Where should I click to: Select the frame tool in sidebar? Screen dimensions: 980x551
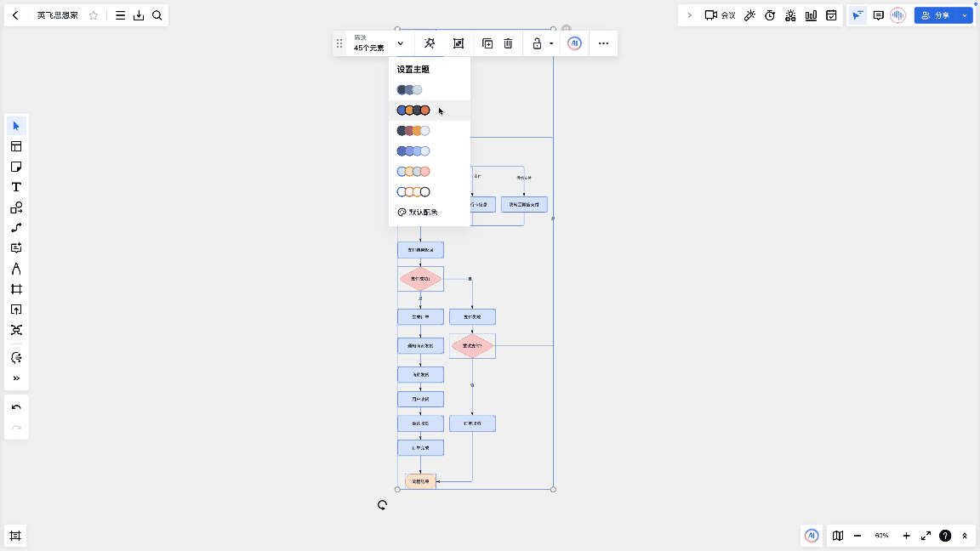click(x=16, y=289)
